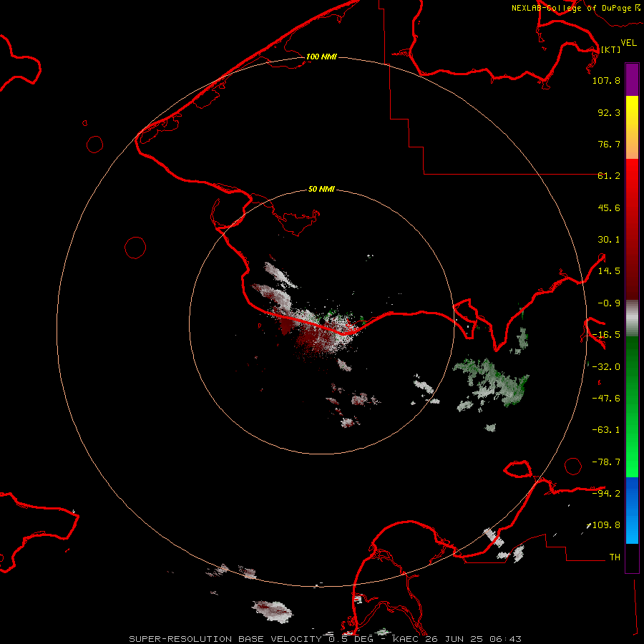Click the 50 NMI range ring label

pyautogui.click(x=321, y=189)
